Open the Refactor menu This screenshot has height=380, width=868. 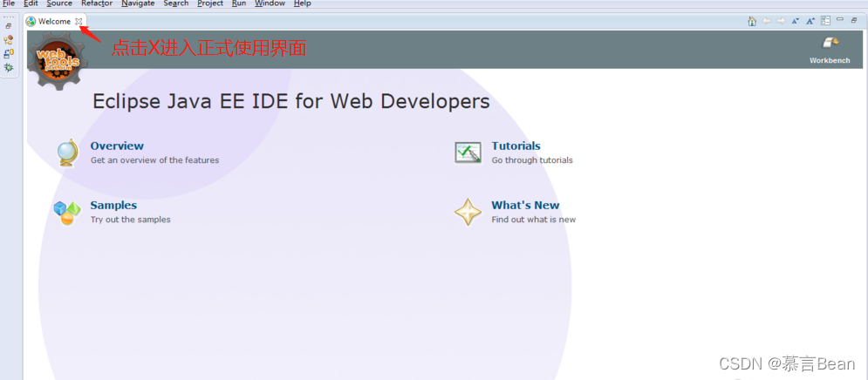[x=97, y=3]
